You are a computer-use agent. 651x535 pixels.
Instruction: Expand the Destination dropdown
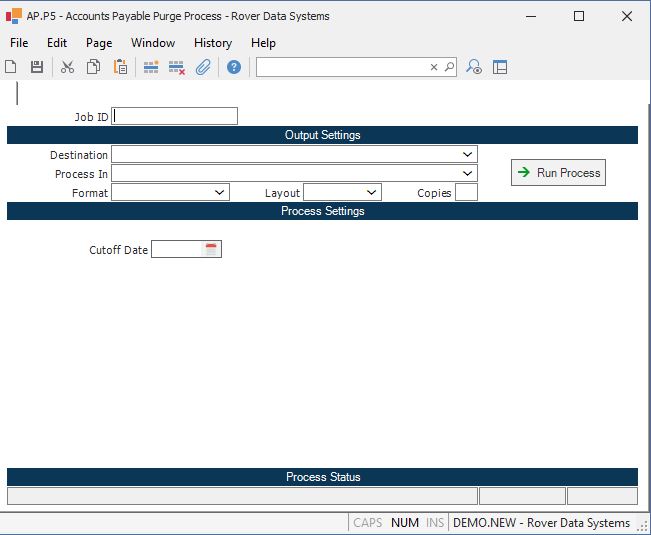pos(467,155)
